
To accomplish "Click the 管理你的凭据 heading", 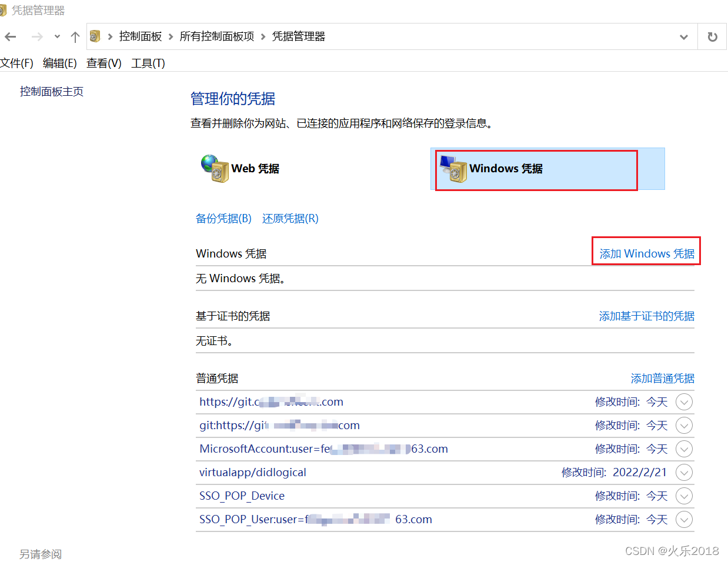I will pos(233,99).
